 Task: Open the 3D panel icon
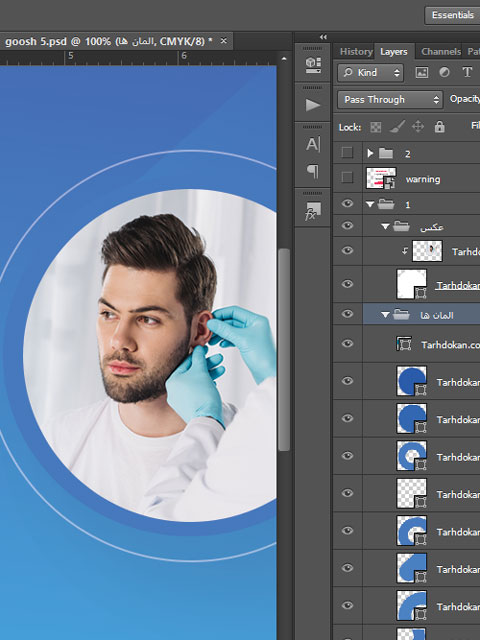(313, 65)
